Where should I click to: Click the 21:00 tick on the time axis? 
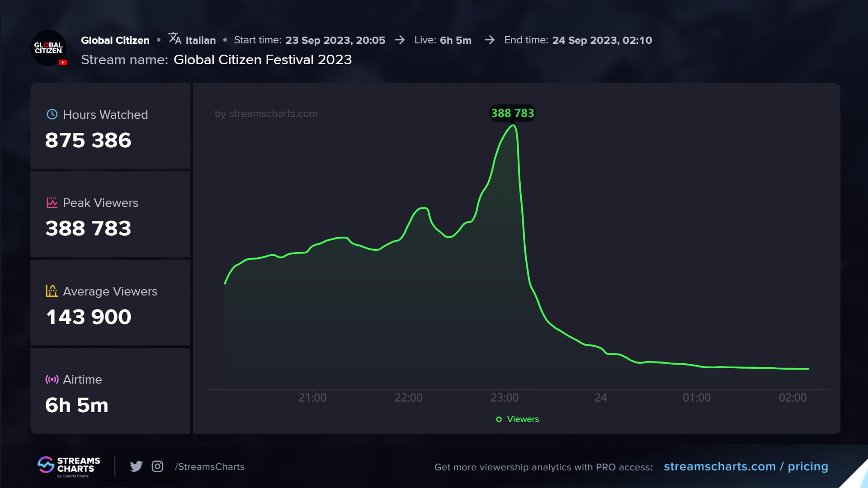[312, 398]
